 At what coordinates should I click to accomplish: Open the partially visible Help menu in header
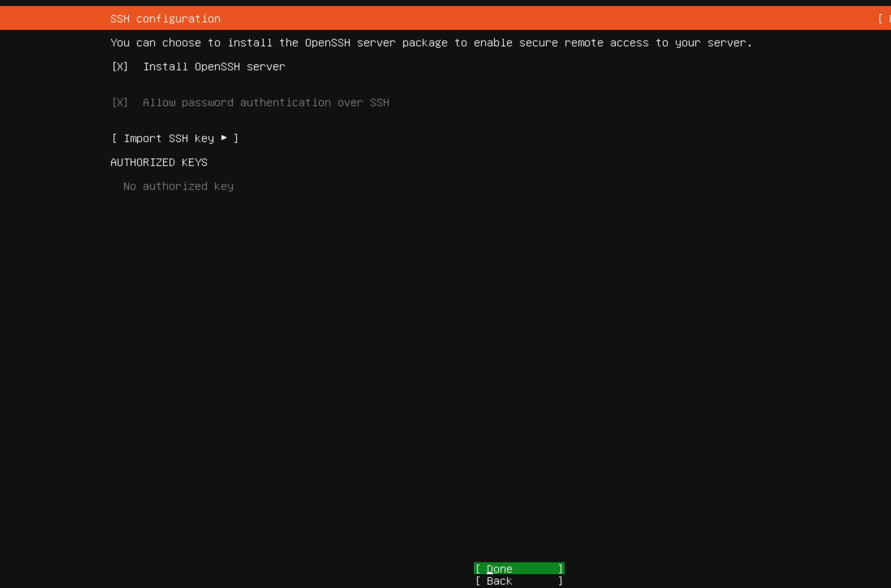click(884, 19)
